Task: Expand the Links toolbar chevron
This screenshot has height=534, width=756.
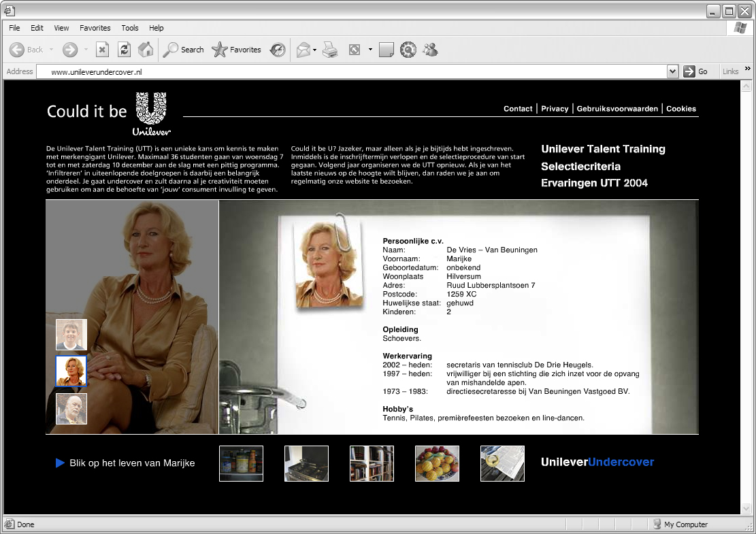Action: pos(747,69)
